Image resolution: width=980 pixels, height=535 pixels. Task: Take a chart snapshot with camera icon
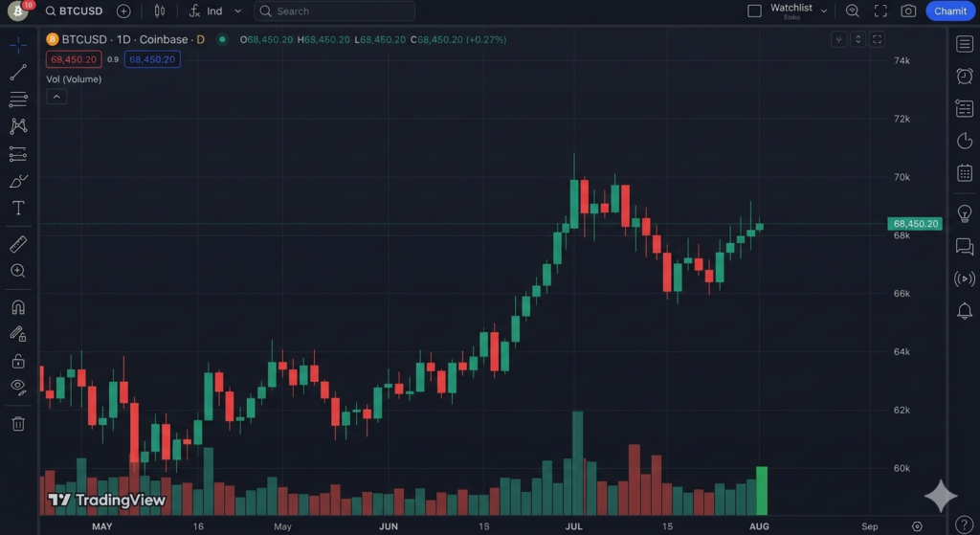click(908, 11)
